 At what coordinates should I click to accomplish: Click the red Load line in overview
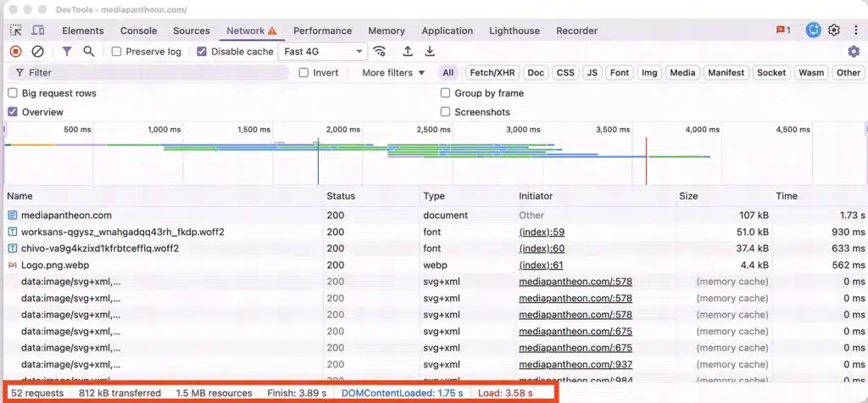(x=646, y=160)
